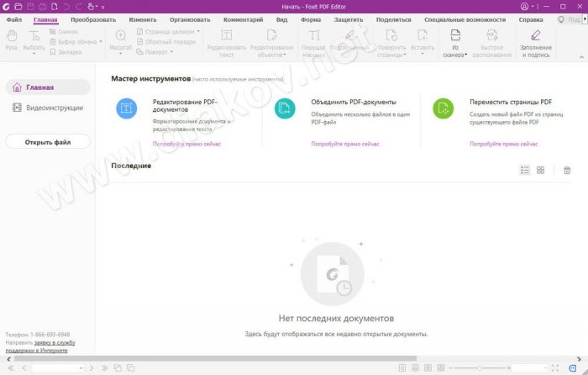588x375 pixels.
Task: Click the blue Редактирование PDF-документов icon
Action: pos(126,108)
